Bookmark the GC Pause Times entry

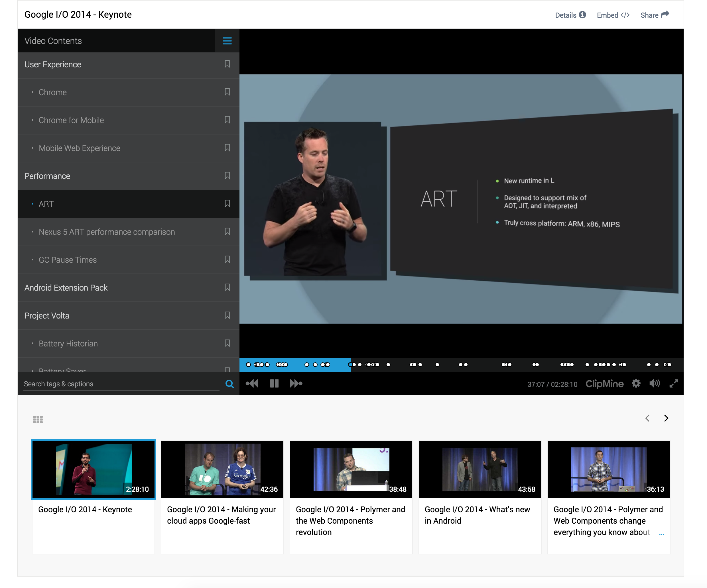click(227, 260)
